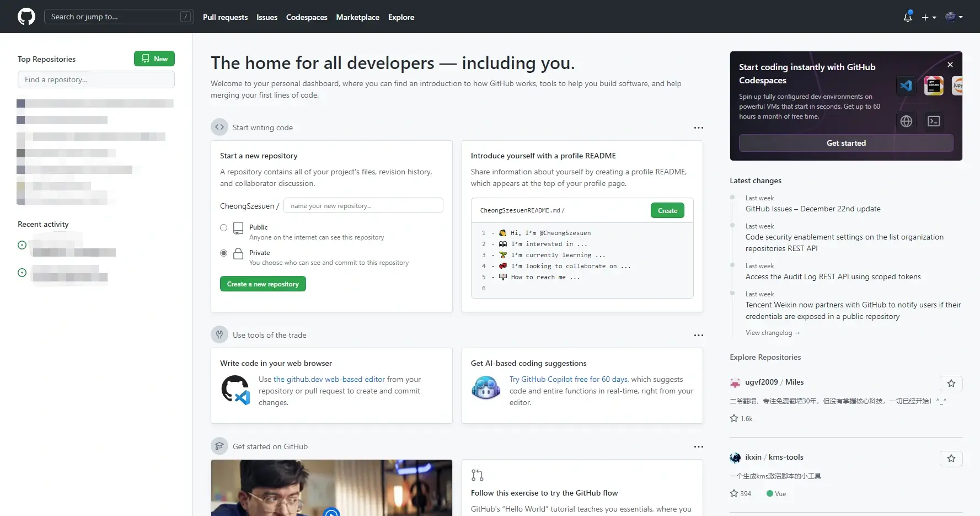Click the GitHub Copilot mascot icon
The width and height of the screenshot is (980, 516).
coord(485,387)
